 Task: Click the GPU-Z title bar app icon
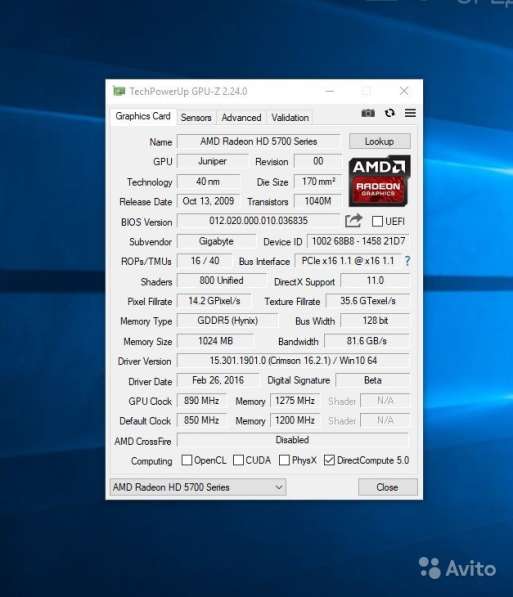pyautogui.click(x=119, y=91)
